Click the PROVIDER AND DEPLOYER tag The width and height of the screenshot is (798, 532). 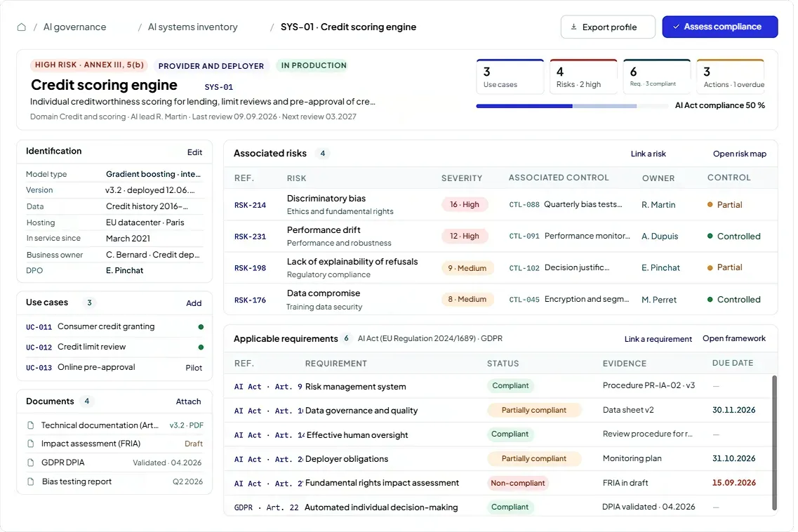pos(211,66)
